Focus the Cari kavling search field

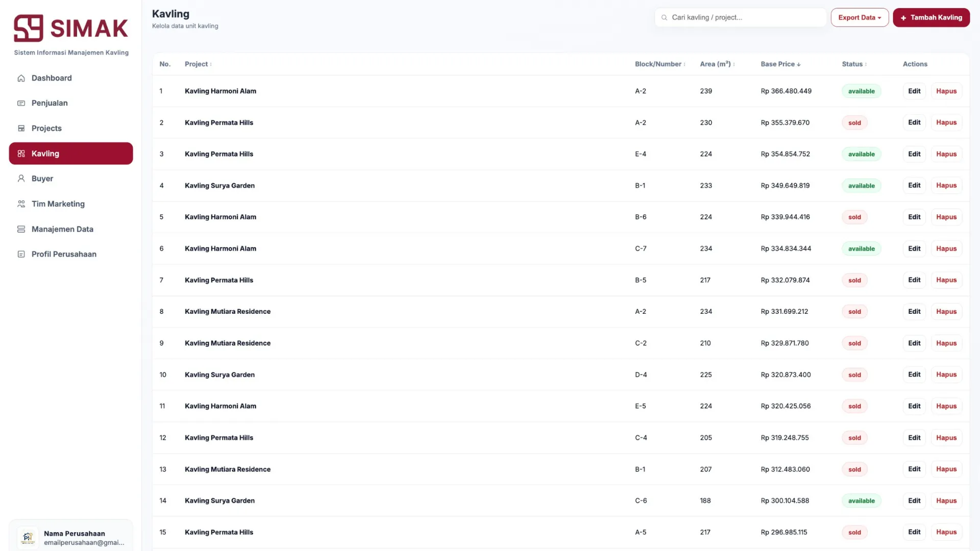pos(745,17)
